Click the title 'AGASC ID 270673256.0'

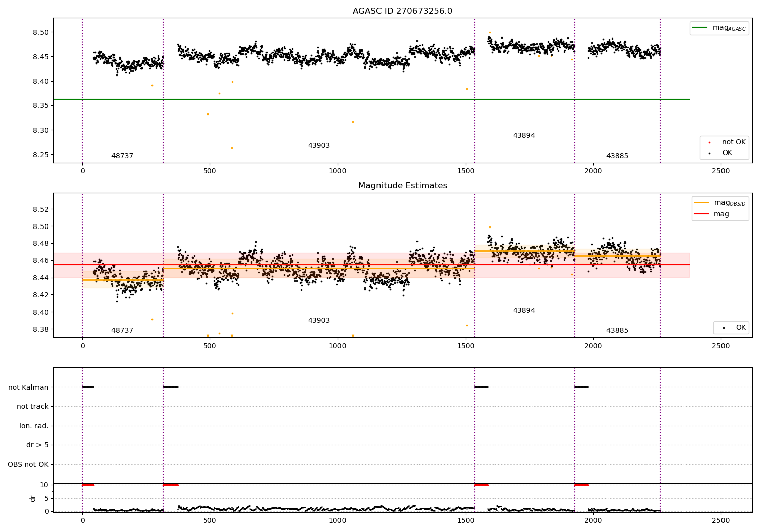coord(402,11)
